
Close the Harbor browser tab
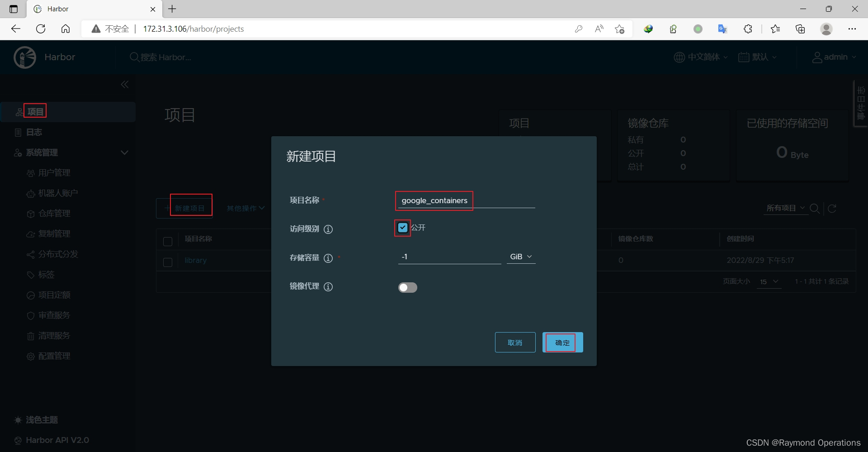click(x=153, y=9)
